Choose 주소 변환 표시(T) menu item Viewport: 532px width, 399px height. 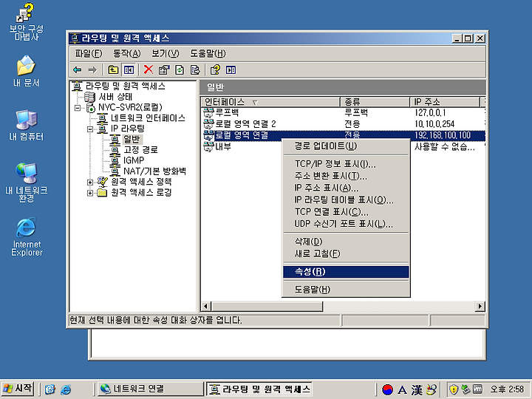coord(346,176)
